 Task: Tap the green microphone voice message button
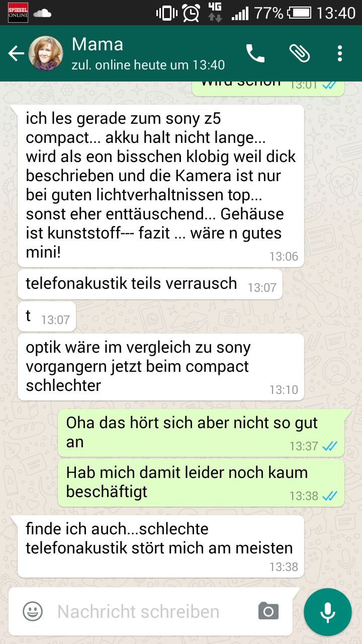pos(328,612)
